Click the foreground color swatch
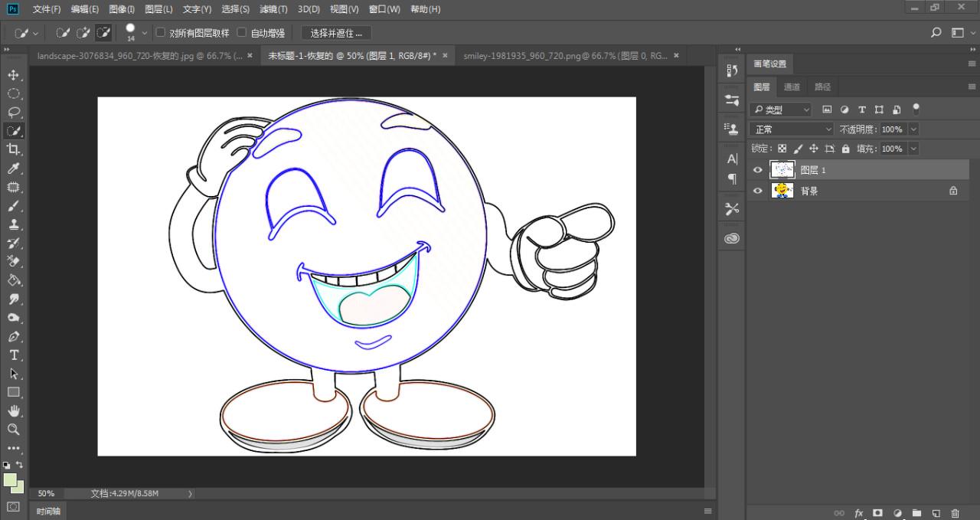This screenshot has width=980, height=520. pyautogui.click(x=10, y=479)
